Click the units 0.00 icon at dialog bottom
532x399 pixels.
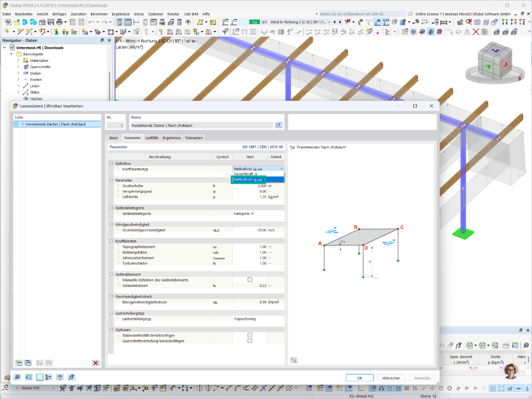[x=29, y=377]
